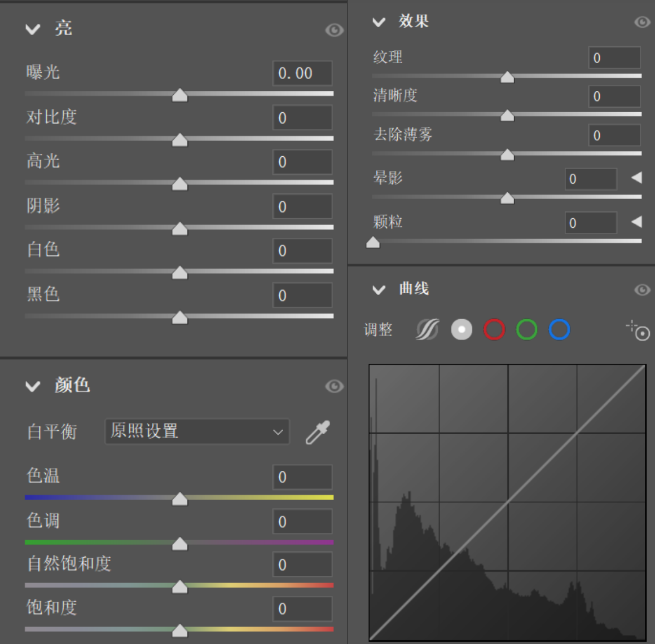Click the 色温 value input field
The width and height of the screenshot is (655, 644).
coord(302,477)
